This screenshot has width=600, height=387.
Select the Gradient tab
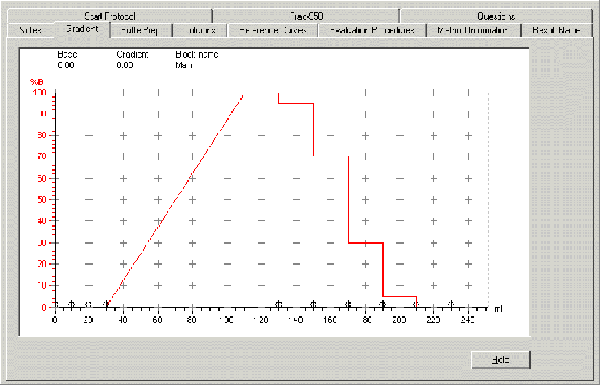[x=82, y=29]
